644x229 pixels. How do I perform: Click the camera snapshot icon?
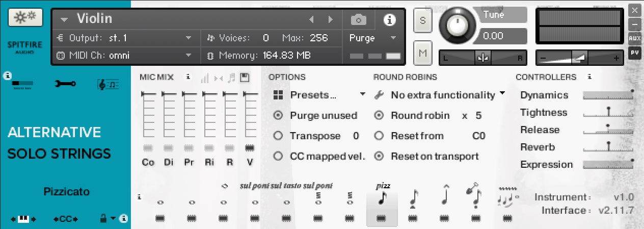click(x=358, y=20)
